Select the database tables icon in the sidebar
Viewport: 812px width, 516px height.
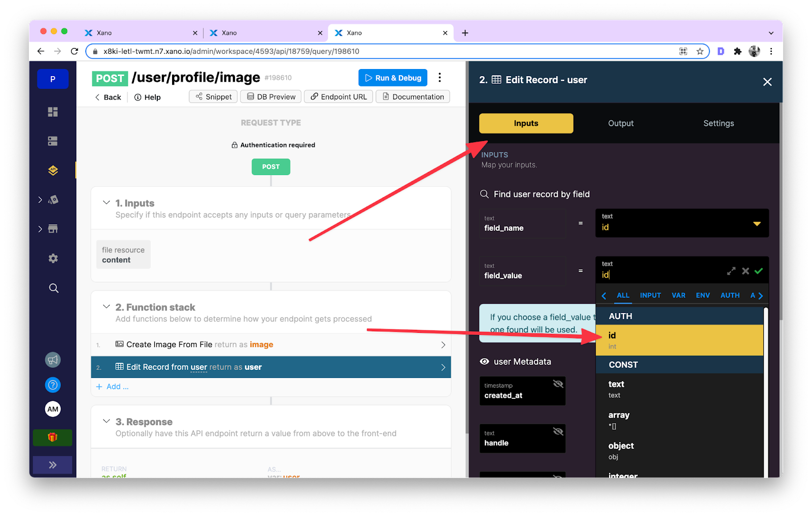(x=53, y=141)
